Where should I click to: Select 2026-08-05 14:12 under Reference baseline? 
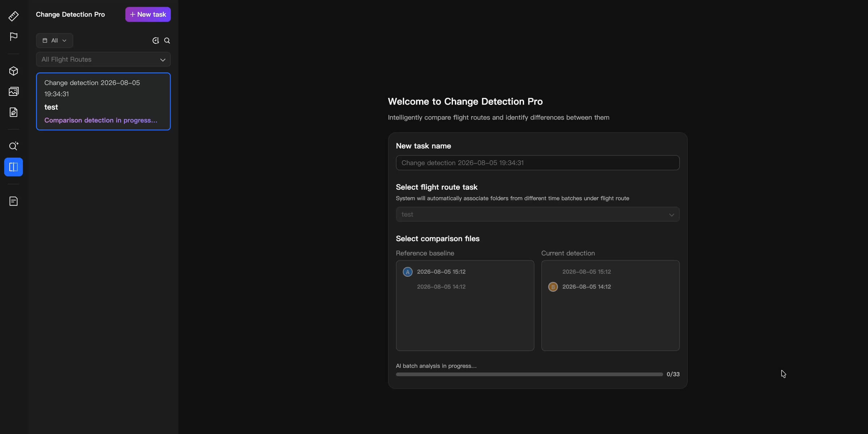click(441, 287)
